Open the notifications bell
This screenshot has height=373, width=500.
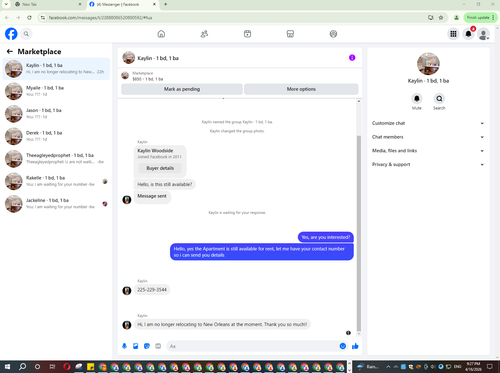pos(468,34)
